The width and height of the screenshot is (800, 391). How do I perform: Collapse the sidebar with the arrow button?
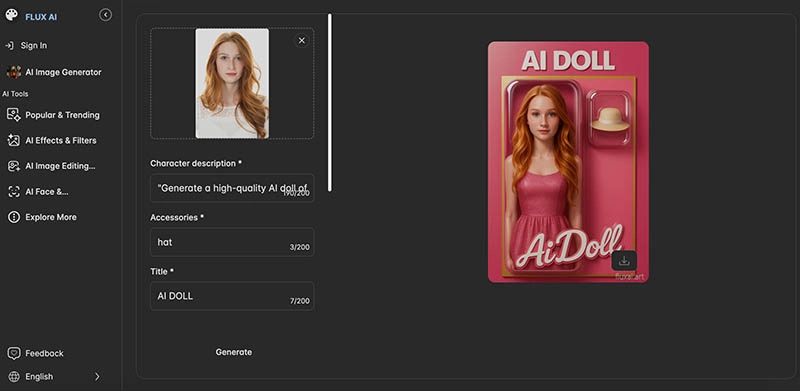[105, 15]
